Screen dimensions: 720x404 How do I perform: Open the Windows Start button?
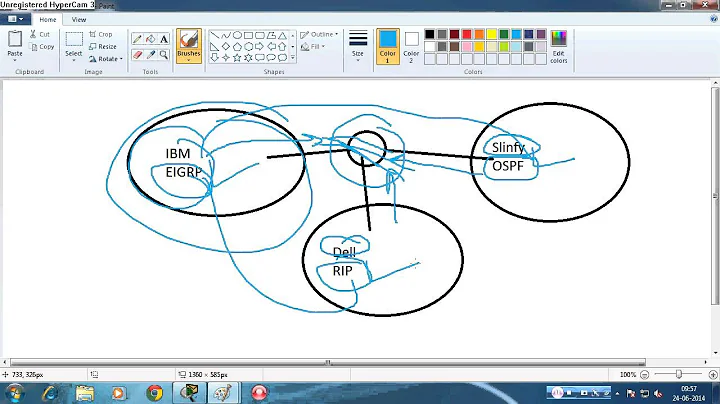[x=15, y=393]
